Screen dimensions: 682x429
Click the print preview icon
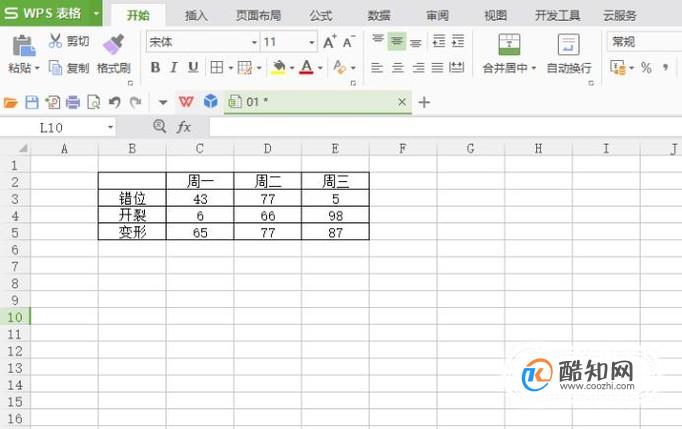pyautogui.click(x=94, y=102)
